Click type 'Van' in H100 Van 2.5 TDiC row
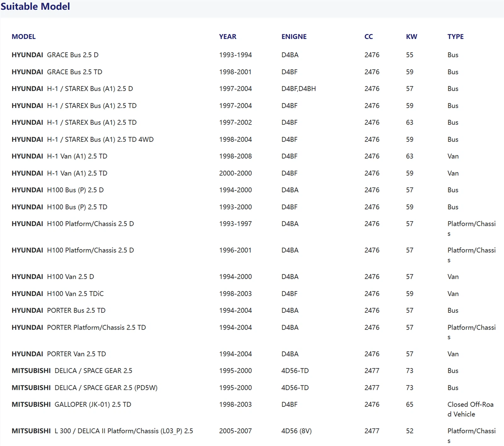The height and width of the screenshot is (446, 504). click(x=453, y=294)
